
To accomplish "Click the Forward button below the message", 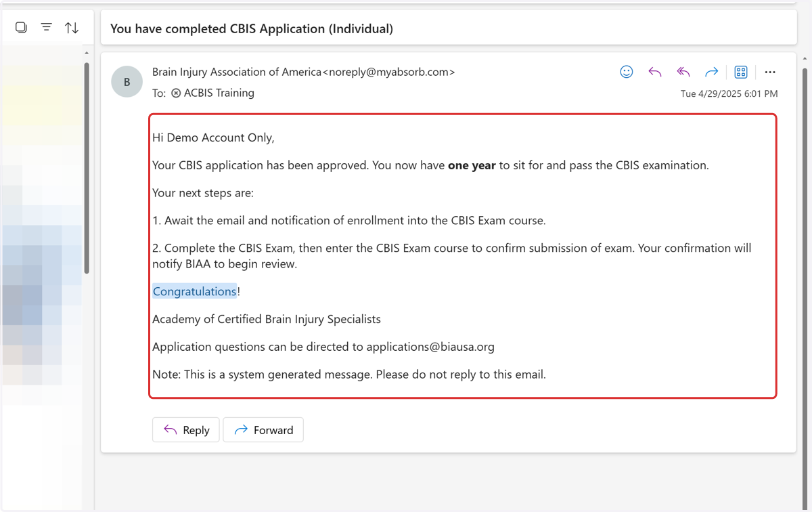I will click(263, 430).
